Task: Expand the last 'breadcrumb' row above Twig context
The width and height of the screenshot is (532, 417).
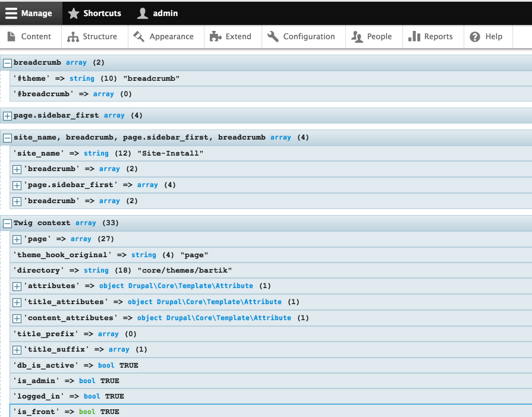Action: click(x=17, y=201)
